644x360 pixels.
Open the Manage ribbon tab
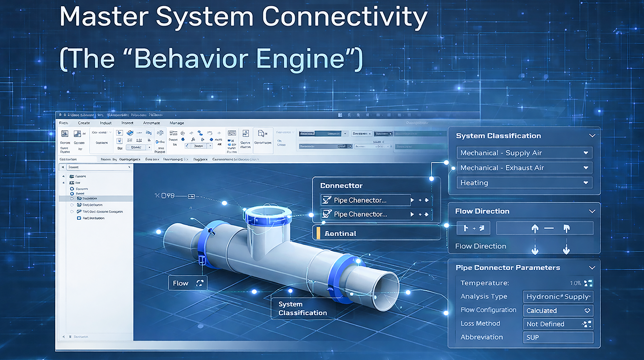[176, 123]
